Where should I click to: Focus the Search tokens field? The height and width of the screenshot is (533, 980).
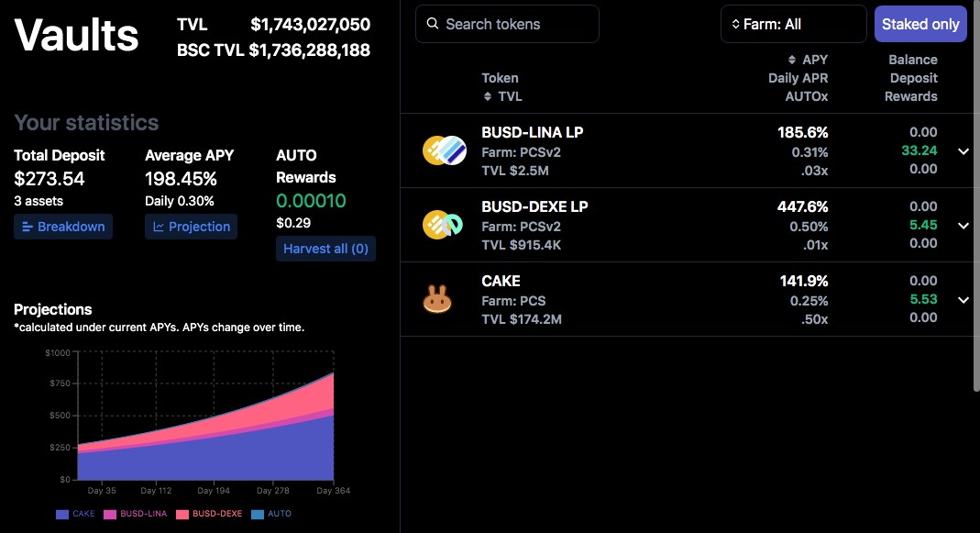coord(507,24)
